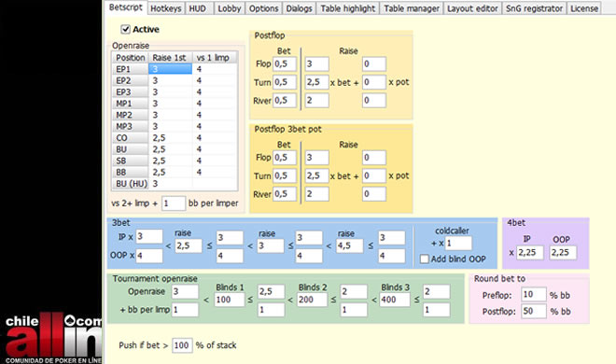The width and height of the screenshot is (616, 364).
Task: Click the vs 1 limp column header
Action: click(215, 57)
